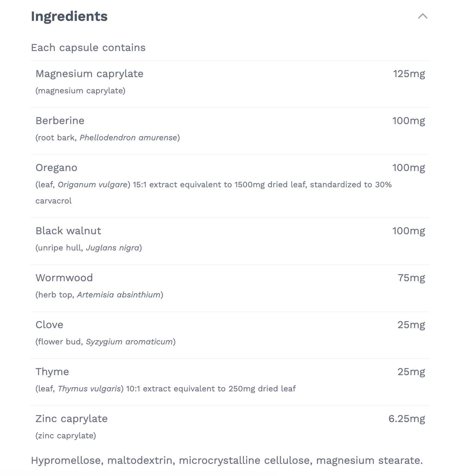This screenshot has height=476, width=457.
Task: Click the Ingredients heading
Action: click(69, 16)
